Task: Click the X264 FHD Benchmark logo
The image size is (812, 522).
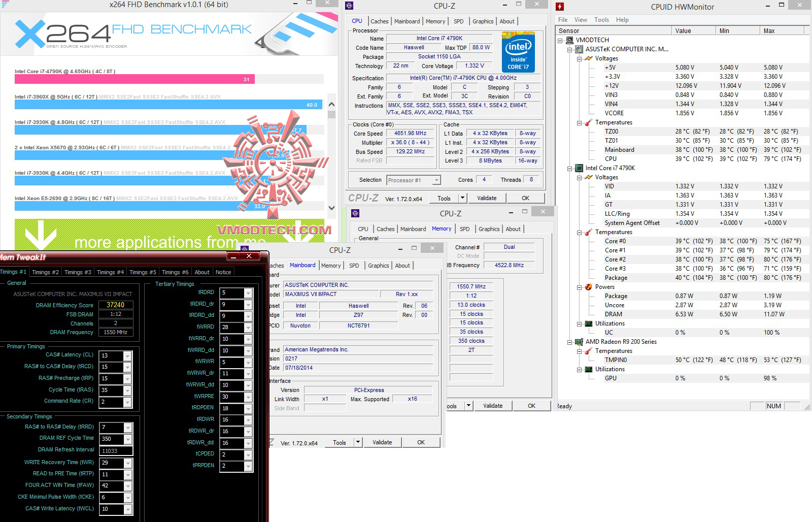Action: [133, 34]
